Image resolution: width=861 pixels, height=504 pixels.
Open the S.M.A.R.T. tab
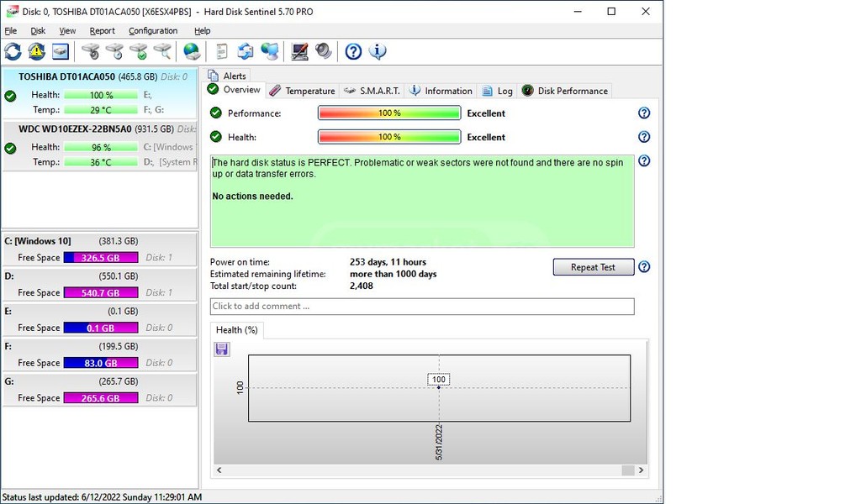372,91
